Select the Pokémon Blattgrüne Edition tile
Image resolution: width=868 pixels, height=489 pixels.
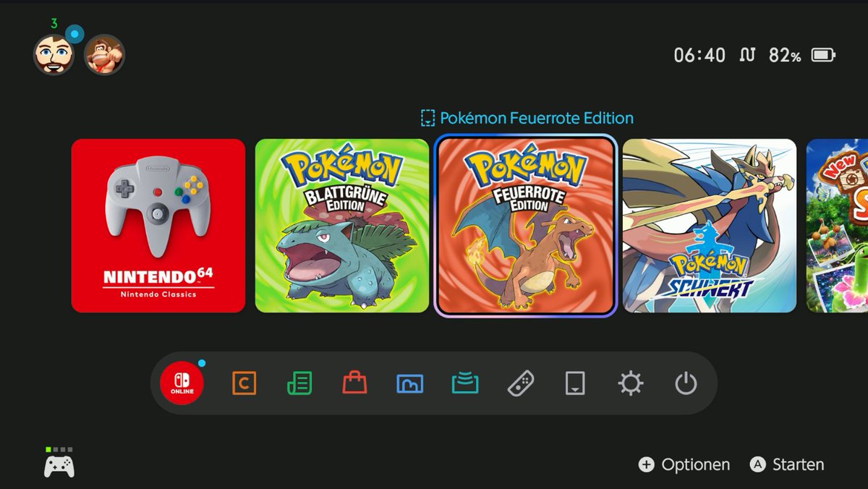coord(341,226)
